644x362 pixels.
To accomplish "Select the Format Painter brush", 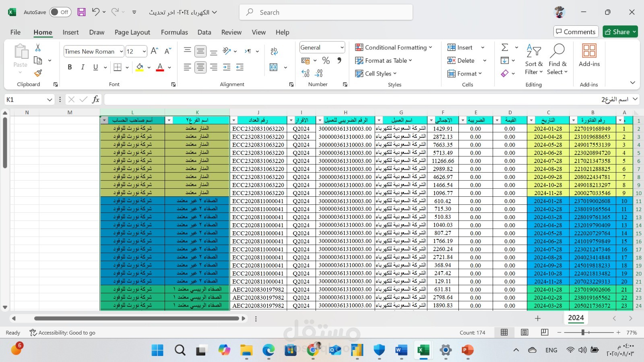I will tap(38, 73).
